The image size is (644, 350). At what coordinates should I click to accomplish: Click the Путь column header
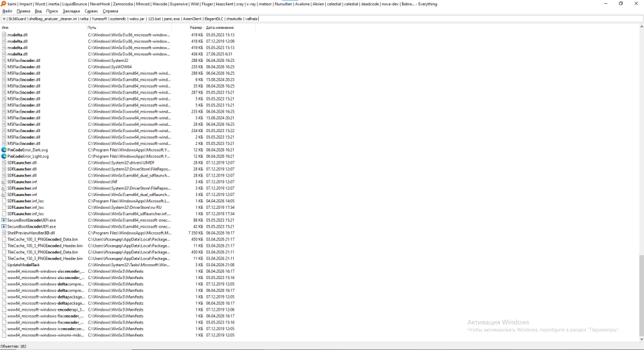point(129,28)
